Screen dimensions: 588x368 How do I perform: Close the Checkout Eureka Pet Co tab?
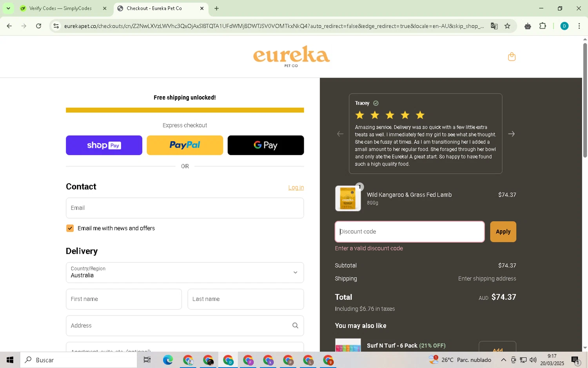point(202,8)
